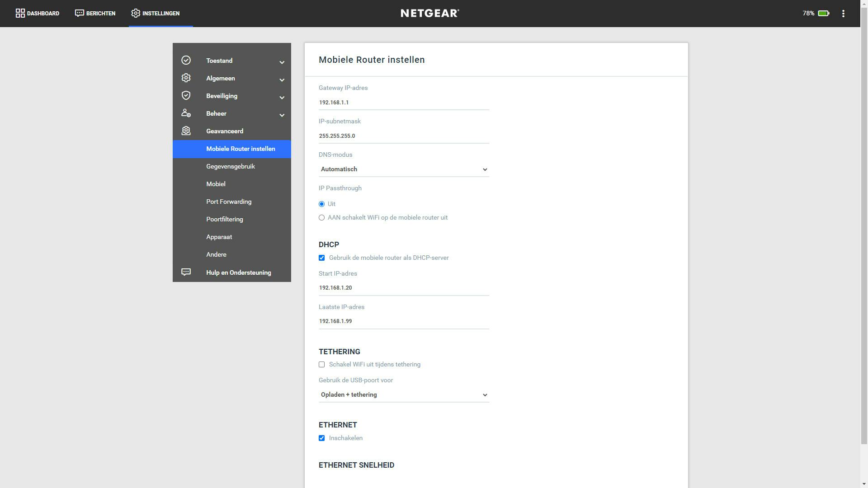
Task: Toggle the Ethernet Inschakelen checkbox
Action: tap(321, 438)
